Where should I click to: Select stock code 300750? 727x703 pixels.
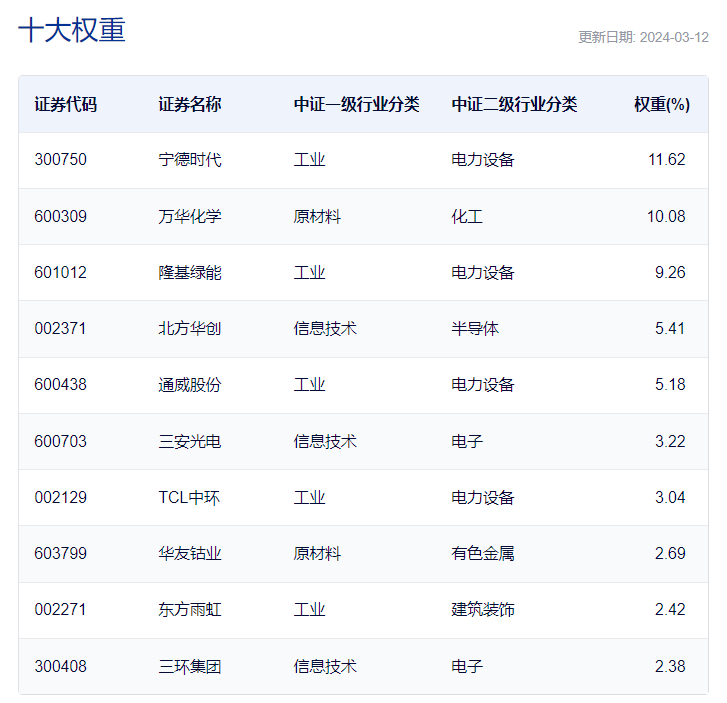pos(61,160)
